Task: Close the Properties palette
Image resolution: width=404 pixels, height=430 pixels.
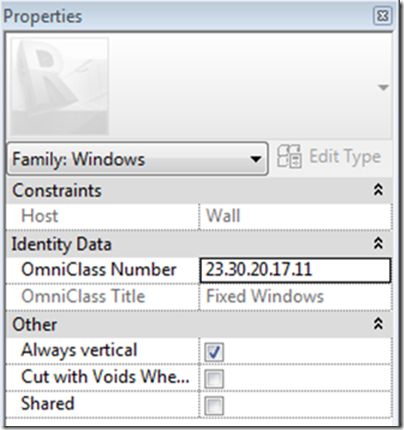Action: coord(382,16)
